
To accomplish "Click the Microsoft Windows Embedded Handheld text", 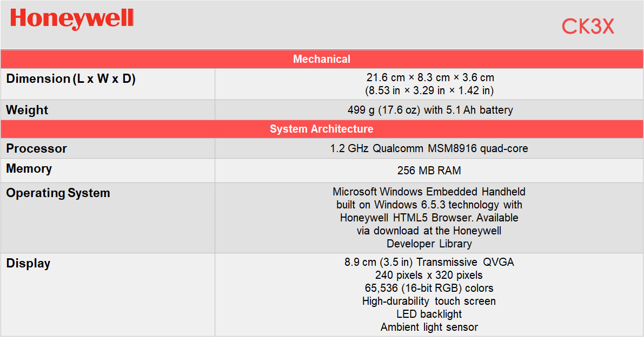I will point(429,192).
